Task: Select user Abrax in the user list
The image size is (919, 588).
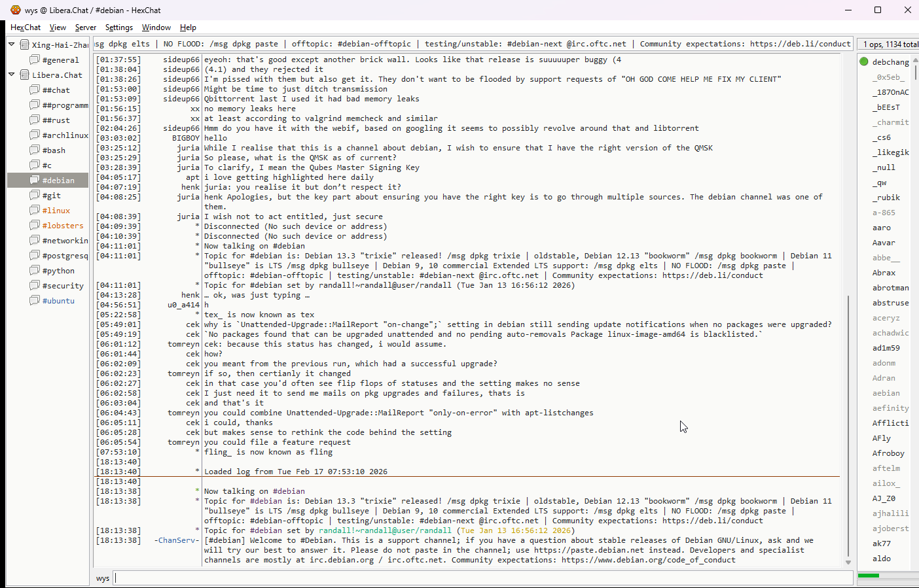Action: [x=883, y=273]
